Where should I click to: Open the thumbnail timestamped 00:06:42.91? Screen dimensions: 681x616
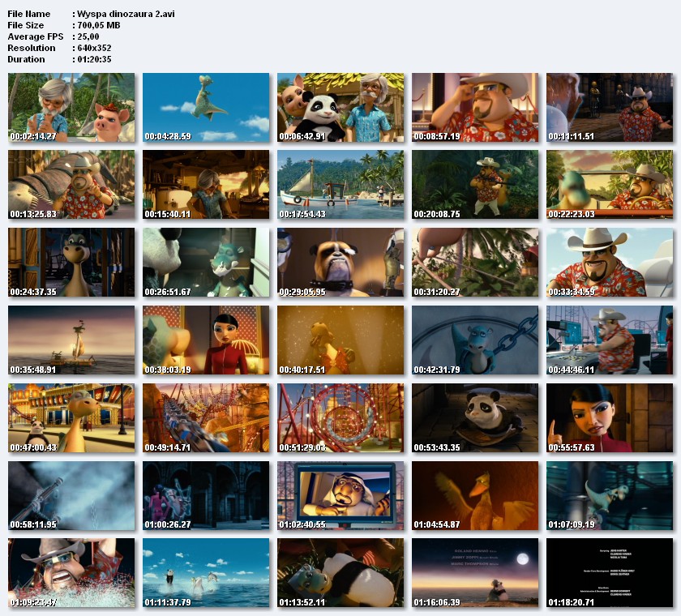(340, 107)
